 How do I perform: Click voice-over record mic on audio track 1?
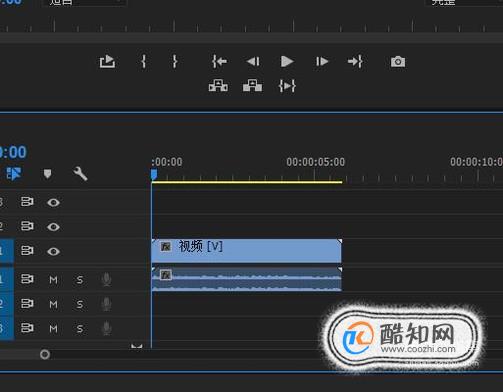pyautogui.click(x=106, y=280)
